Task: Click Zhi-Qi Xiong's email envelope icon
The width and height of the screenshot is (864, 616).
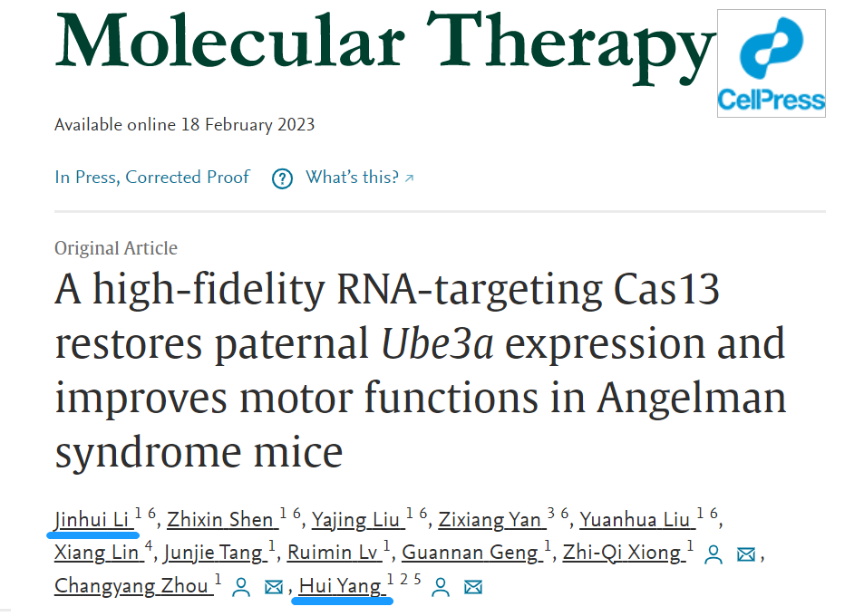Action: tap(746, 554)
